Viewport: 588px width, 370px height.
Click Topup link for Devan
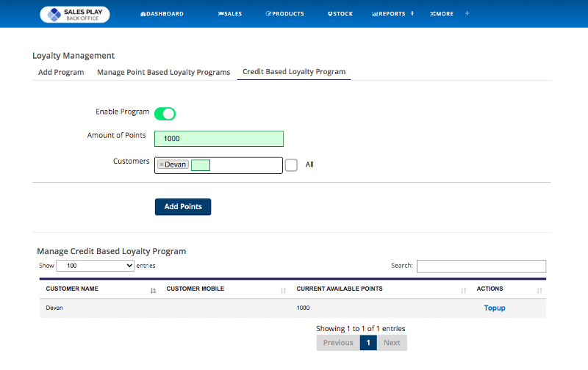[494, 308]
